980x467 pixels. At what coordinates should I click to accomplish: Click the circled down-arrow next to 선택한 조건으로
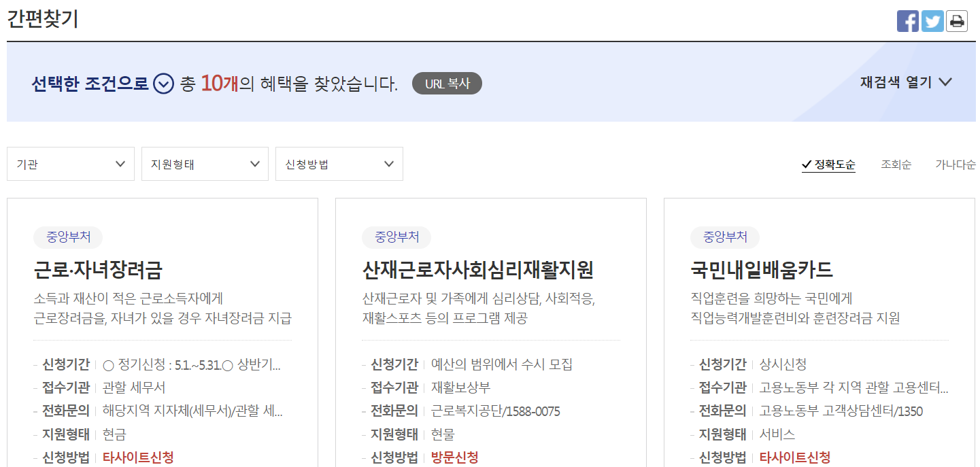coord(163,84)
